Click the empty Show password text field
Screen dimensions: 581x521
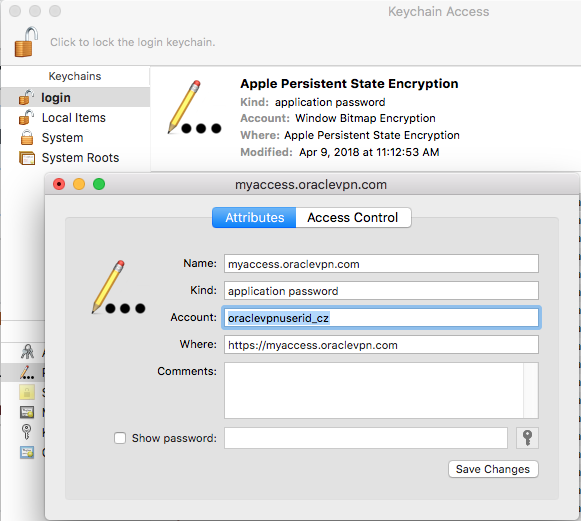[366, 438]
